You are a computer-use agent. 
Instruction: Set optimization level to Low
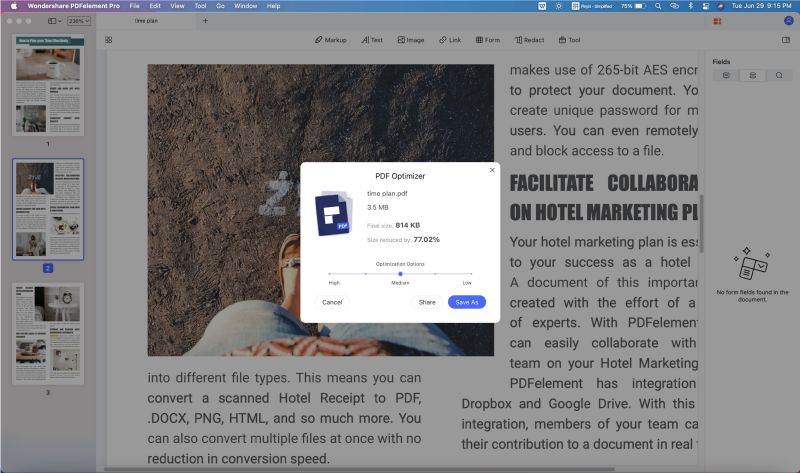pos(470,274)
